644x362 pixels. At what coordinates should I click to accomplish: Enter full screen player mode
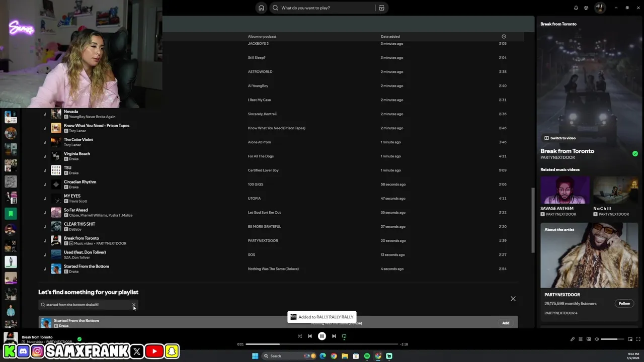(x=639, y=339)
